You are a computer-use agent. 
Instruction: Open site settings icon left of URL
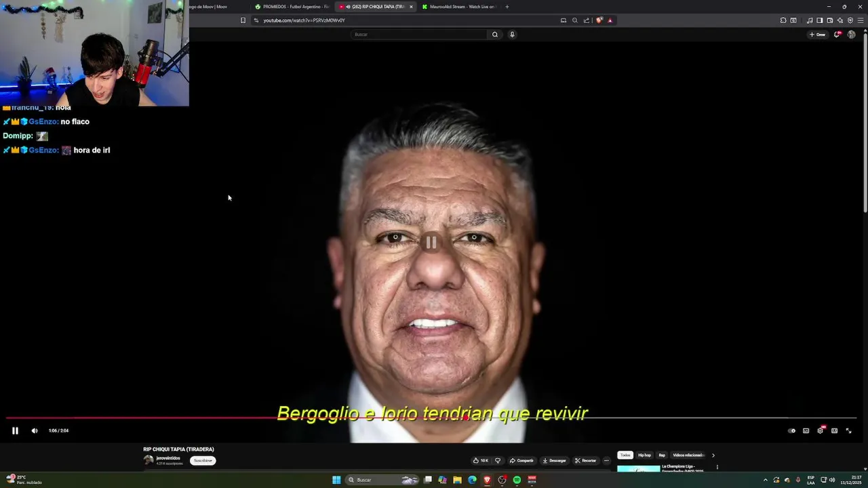tap(256, 20)
